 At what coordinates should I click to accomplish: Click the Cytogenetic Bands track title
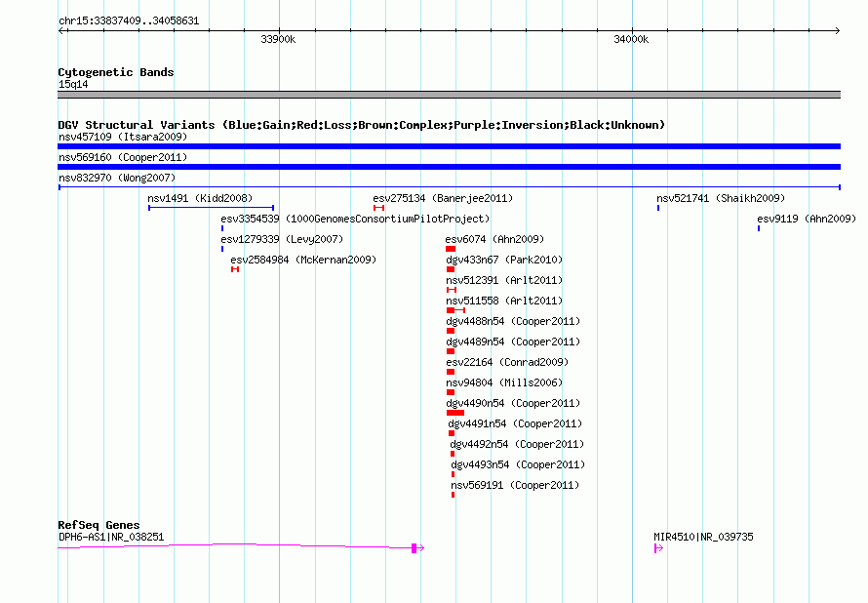pyautogui.click(x=116, y=72)
